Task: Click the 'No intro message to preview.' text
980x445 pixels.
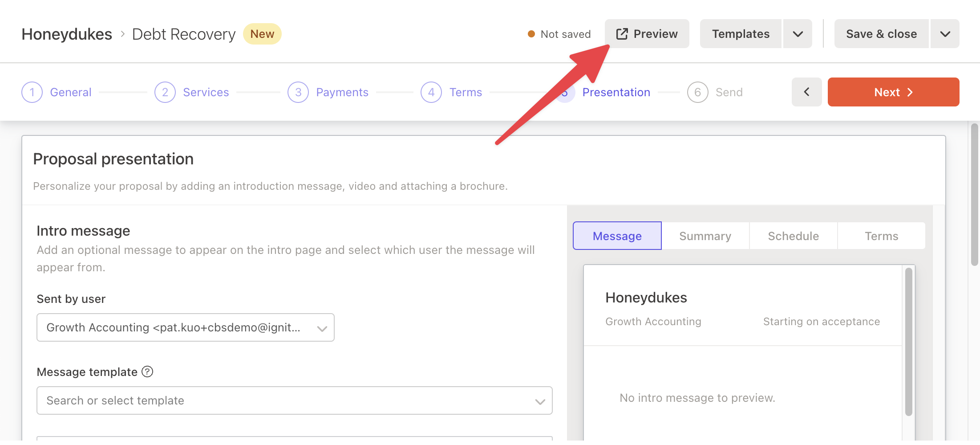Action: 697,398
